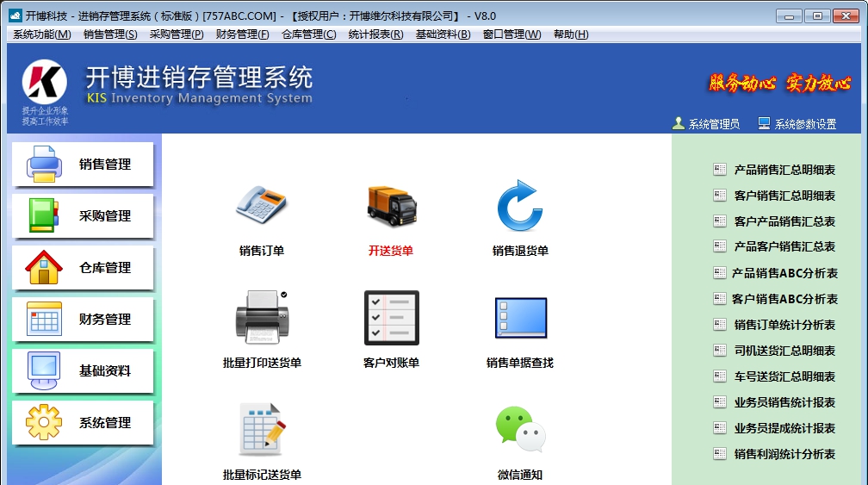Click the icon beside 产品销售ABC分析表
Screen dimensions: 868x485
[720, 273]
